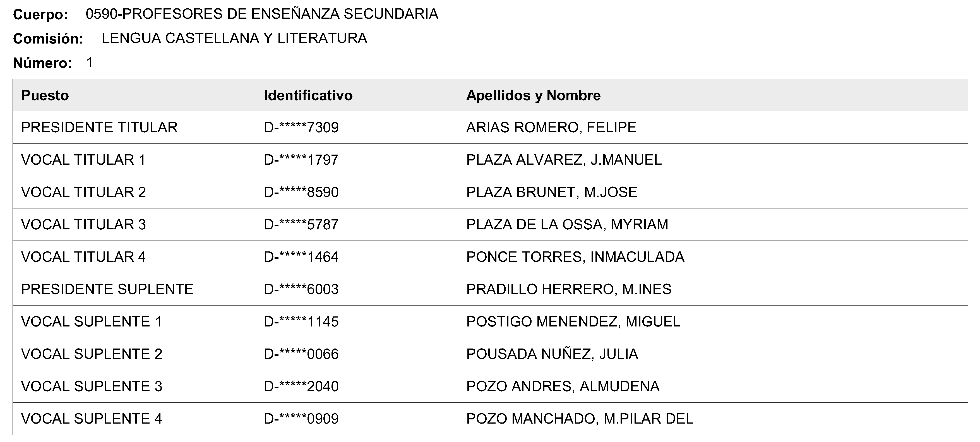The width and height of the screenshot is (980, 442).
Task: Click the Número label
Action: (43, 63)
